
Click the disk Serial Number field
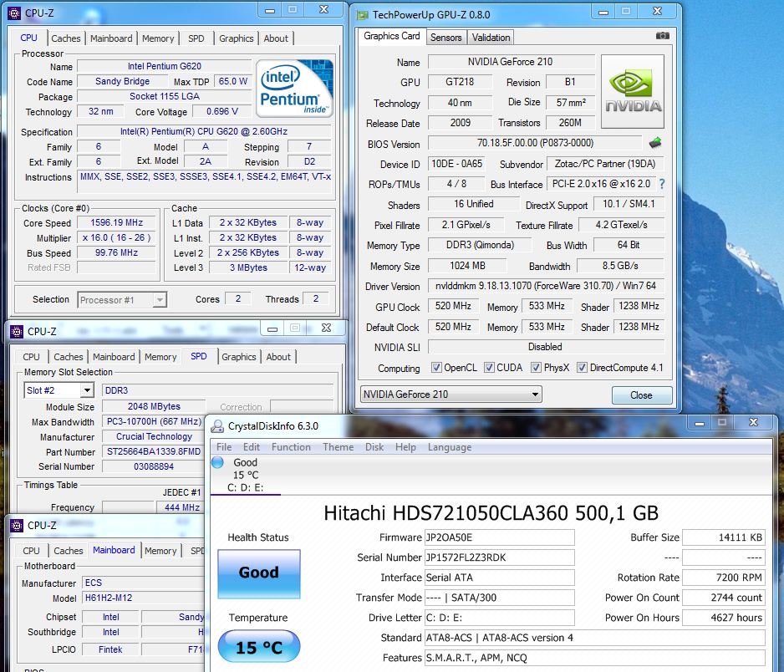point(501,557)
